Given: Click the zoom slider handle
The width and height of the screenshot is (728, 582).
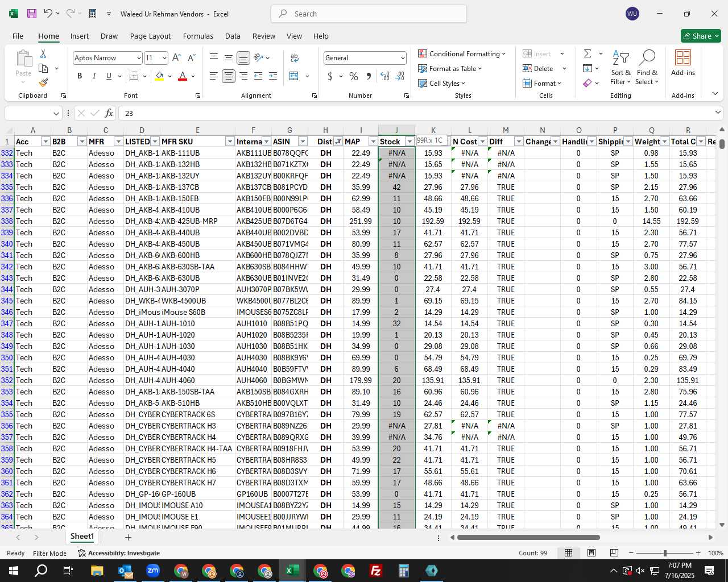Looking at the screenshot, I should (x=665, y=553).
